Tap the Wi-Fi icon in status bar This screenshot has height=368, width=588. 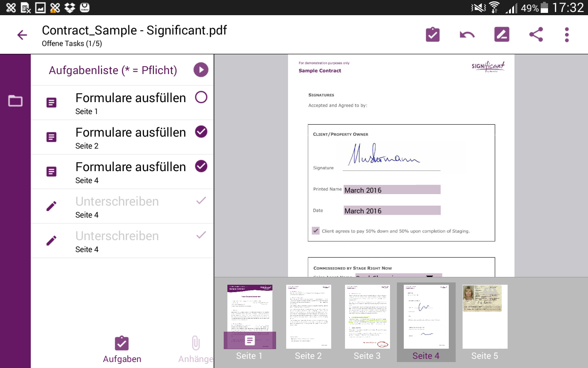coord(494,7)
